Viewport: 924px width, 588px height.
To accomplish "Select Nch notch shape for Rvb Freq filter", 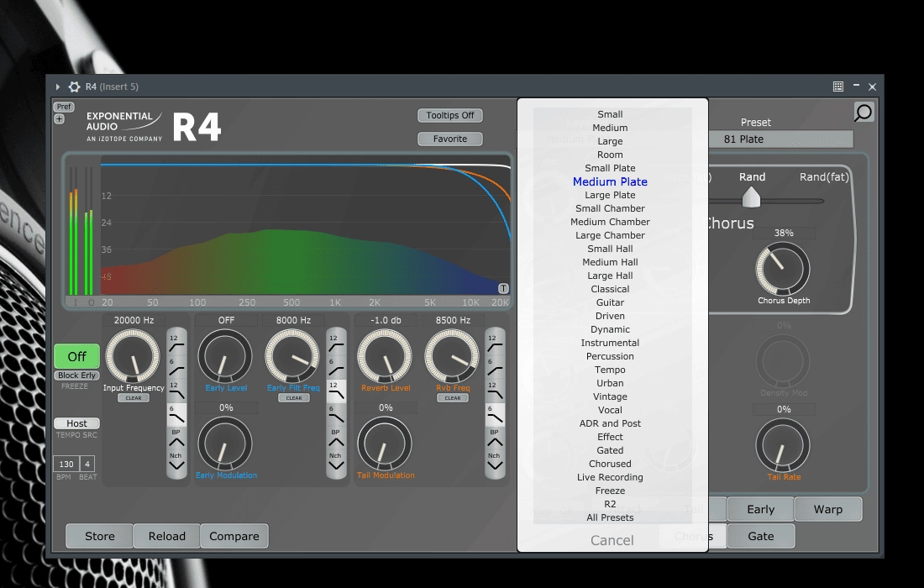I will tap(495, 461).
